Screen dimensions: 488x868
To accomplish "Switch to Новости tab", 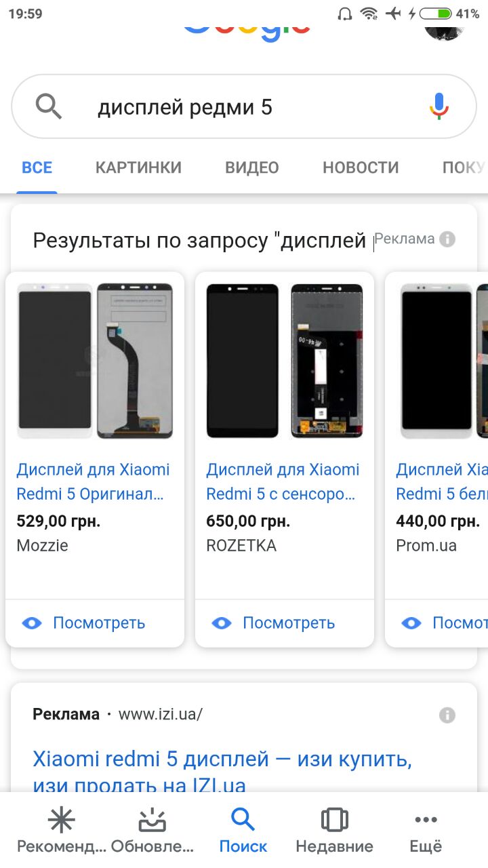I will click(x=361, y=167).
